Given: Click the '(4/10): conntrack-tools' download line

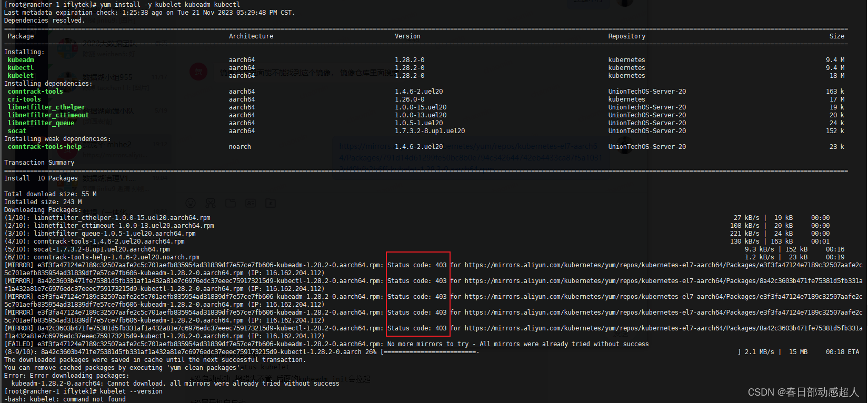Looking at the screenshot, I should tap(94, 241).
